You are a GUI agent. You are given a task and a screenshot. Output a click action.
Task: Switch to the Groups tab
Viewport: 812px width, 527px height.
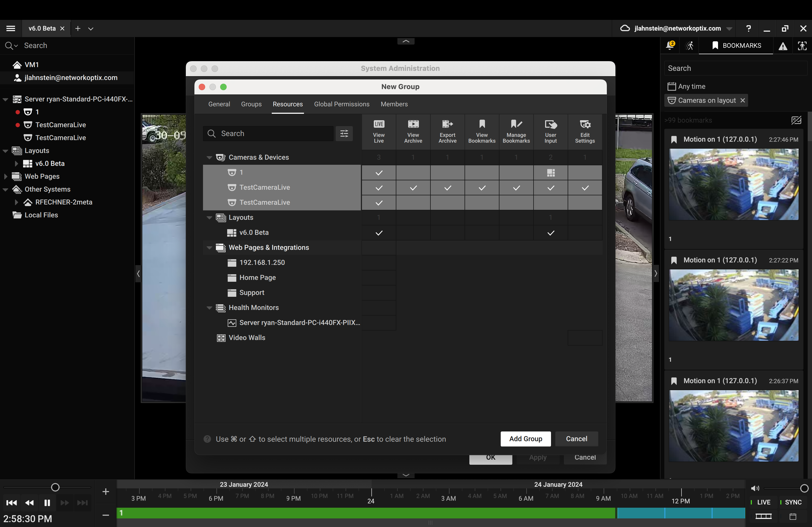(251, 104)
